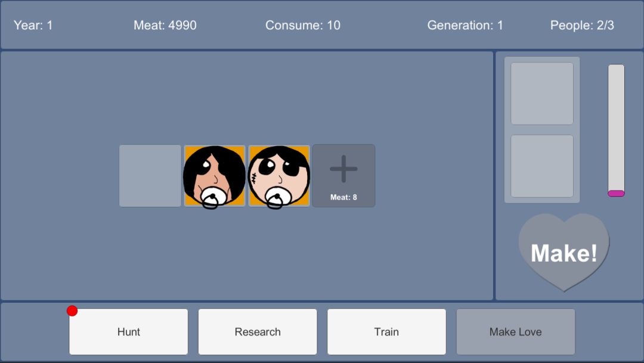This screenshot has height=363, width=644.
Task: Click the heart-shaped Make! button
Action: (564, 252)
